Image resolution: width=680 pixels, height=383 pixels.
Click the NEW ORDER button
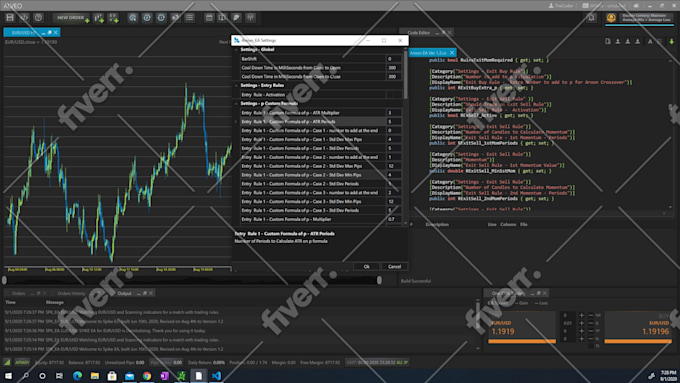[71, 18]
